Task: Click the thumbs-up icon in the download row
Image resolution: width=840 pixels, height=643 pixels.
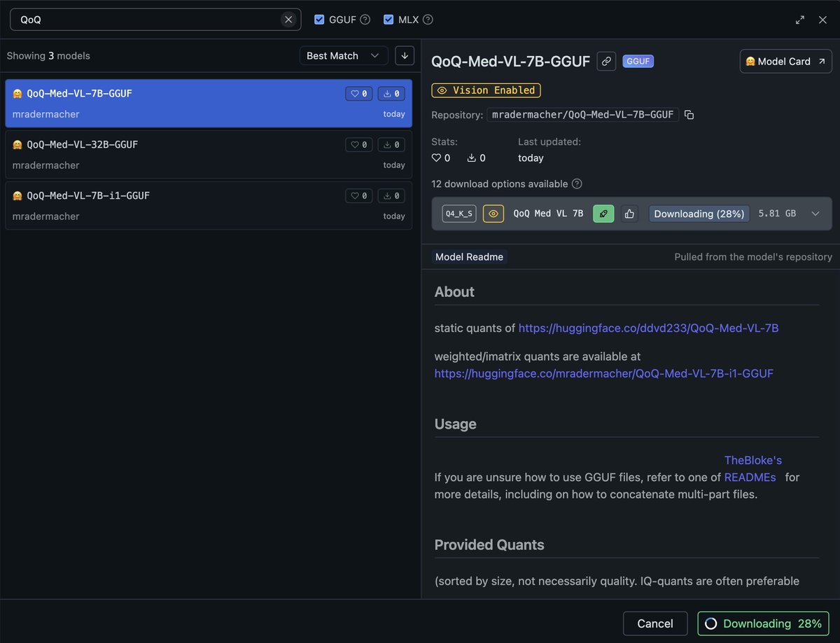Action: 629,214
